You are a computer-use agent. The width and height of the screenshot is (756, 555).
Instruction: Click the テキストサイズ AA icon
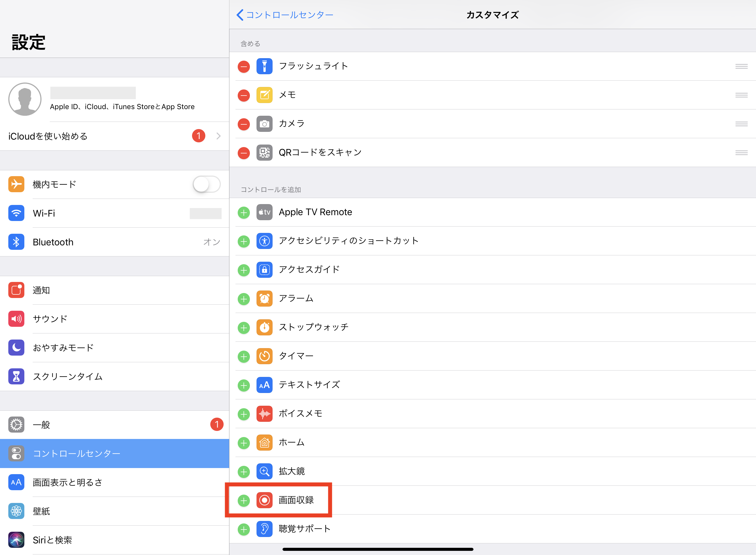pyautogui.click(x=265, y=385)
